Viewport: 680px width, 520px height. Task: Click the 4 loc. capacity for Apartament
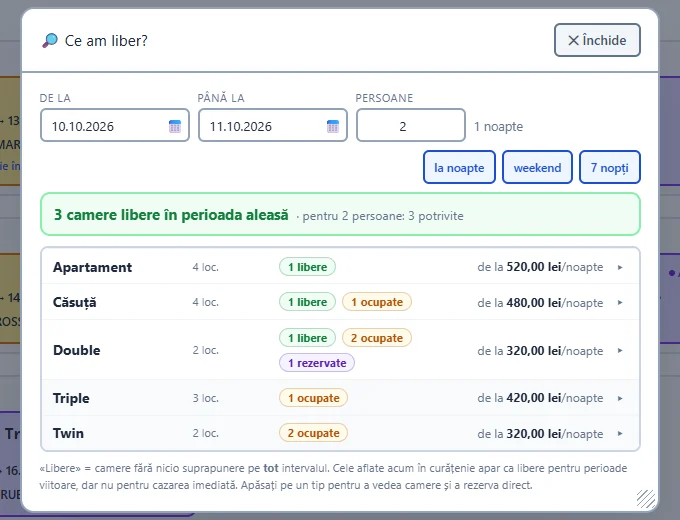(x=206, y=267)
